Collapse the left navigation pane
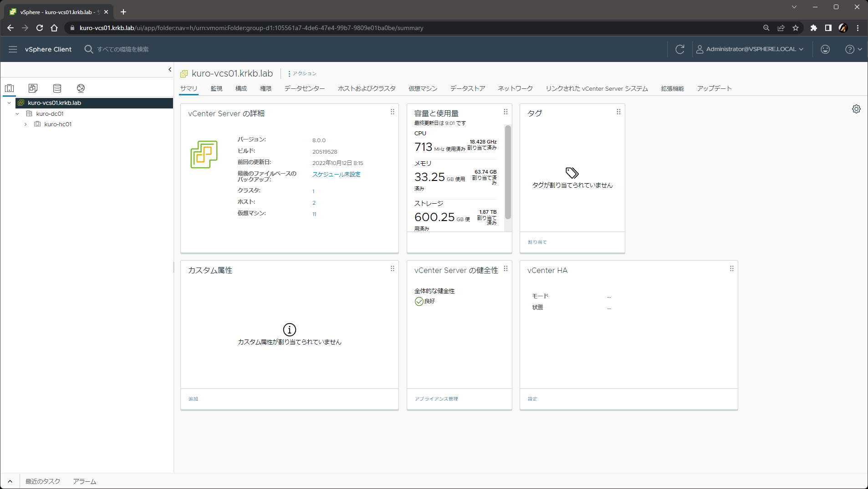Image resolution: width=868 pixels, height=489 pixels. coord(170,70)
